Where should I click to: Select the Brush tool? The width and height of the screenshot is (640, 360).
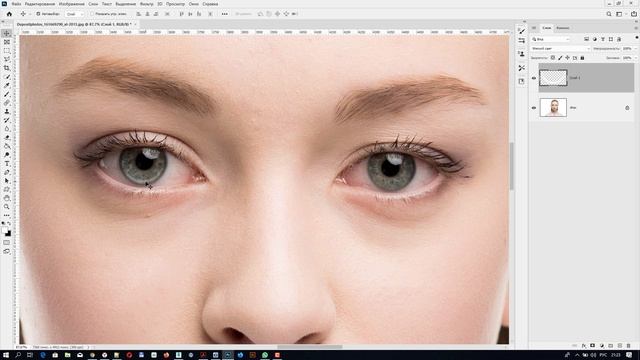pyautogui.click(x=7, y=94)
